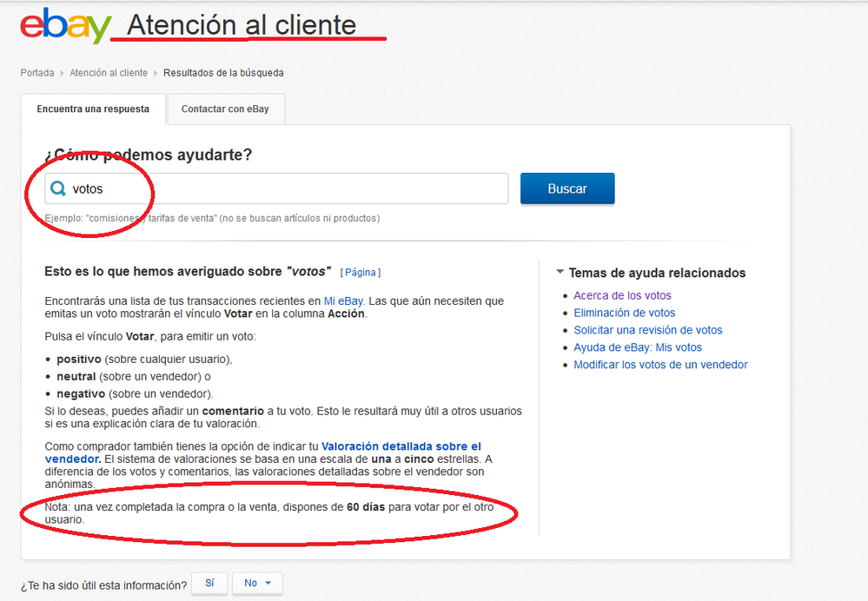The image size is (868, 601).
Task: Click the neutral bullet item
Action: click(134, 376)
